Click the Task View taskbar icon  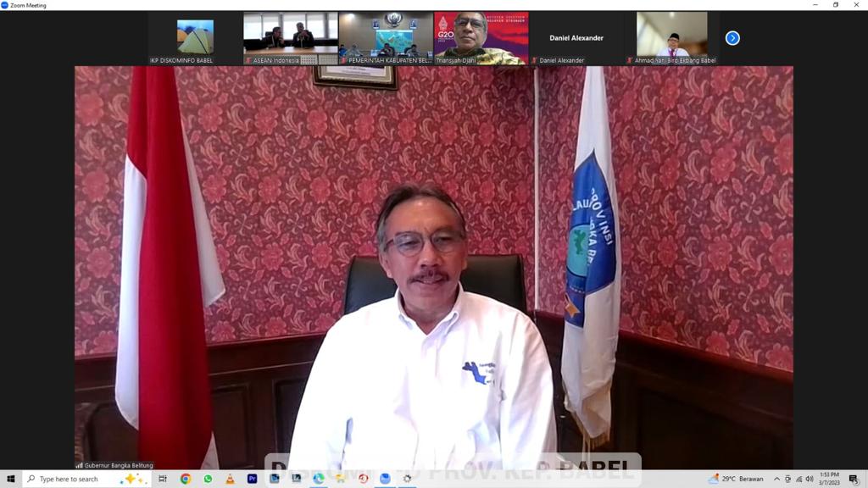click(x=163, y=479)
